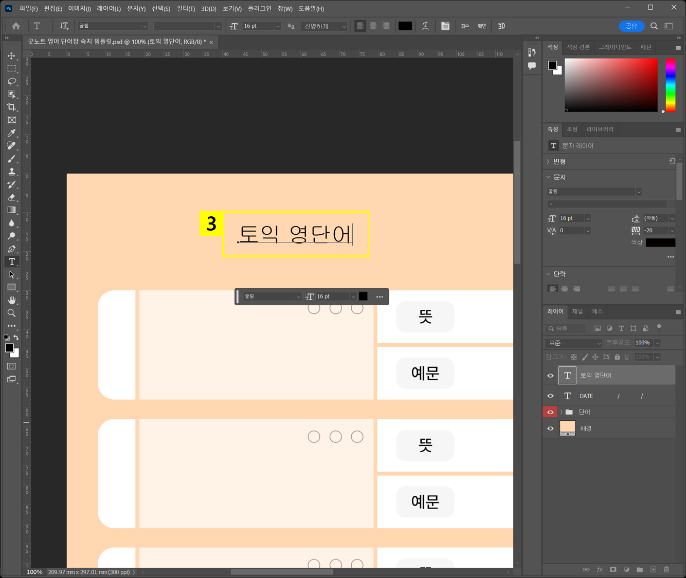The image size is (686, 578).
Task: Click the delete layer trash icon
Action: pos(665,569)
